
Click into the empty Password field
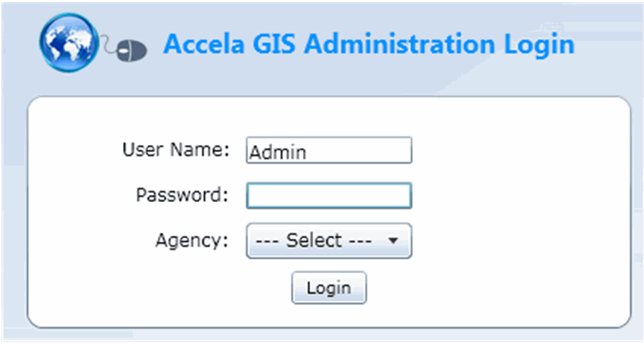329,195
